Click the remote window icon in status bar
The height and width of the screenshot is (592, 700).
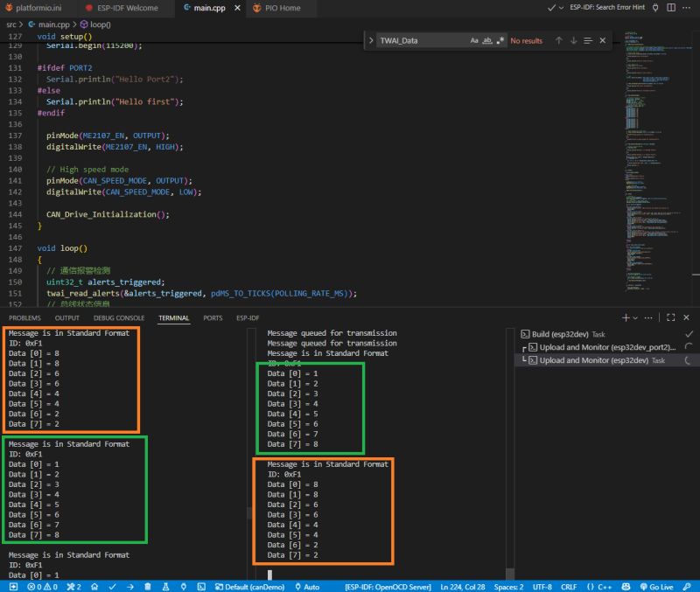pyautogui.click(x=13, y=587)
